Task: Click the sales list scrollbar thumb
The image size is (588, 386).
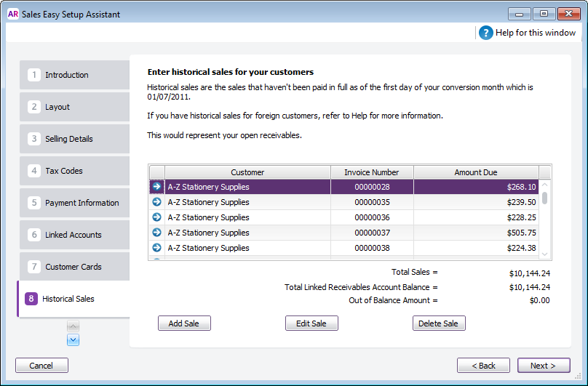Action: [544, 198]
